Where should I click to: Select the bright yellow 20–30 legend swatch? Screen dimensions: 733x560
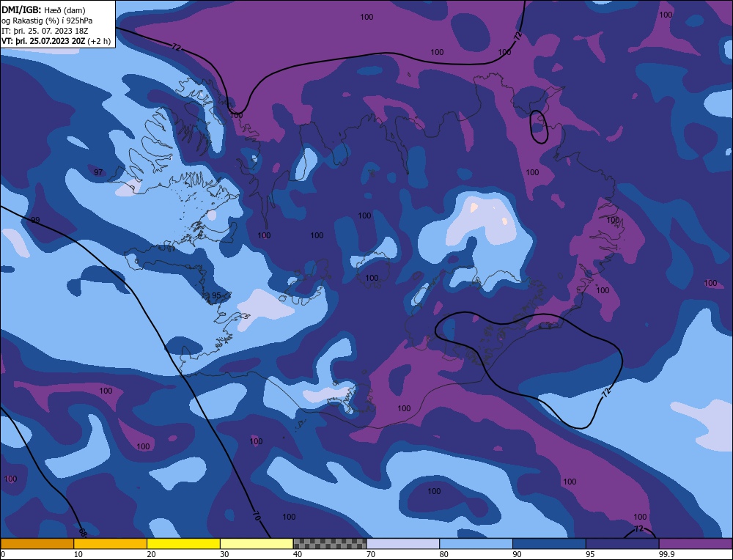184,544
